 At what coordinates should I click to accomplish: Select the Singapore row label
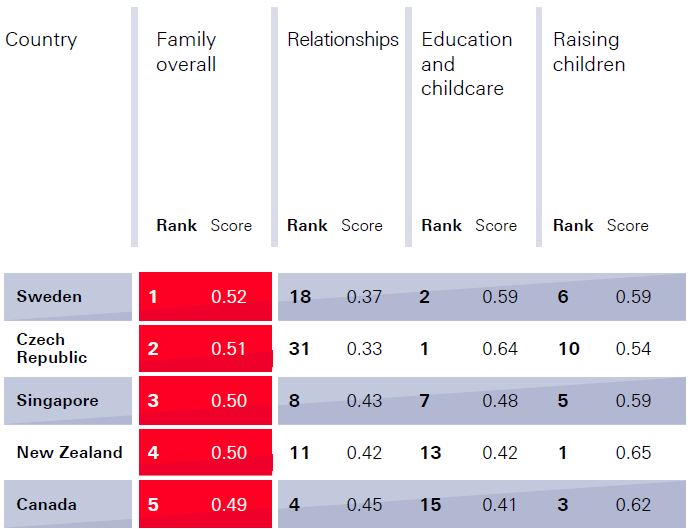point(57,401)
